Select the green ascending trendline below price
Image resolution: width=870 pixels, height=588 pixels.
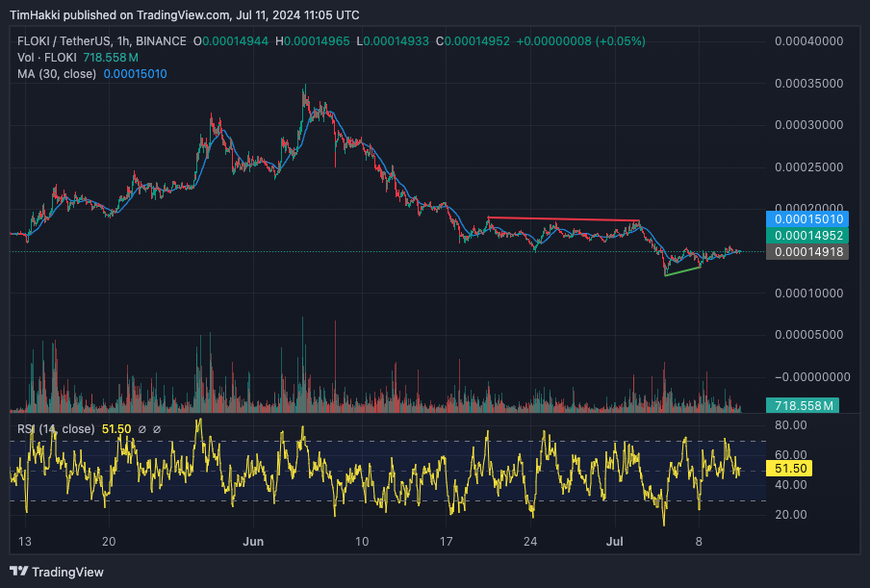[683, 269]
